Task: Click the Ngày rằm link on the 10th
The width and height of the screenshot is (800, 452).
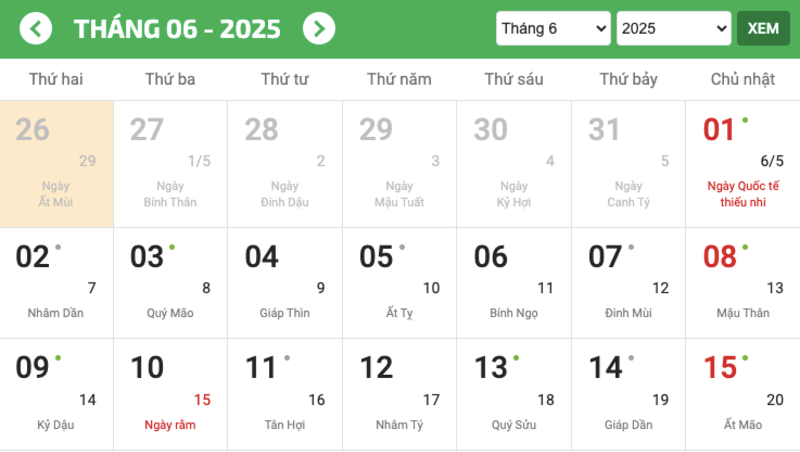Action: [x=170, y=425]
